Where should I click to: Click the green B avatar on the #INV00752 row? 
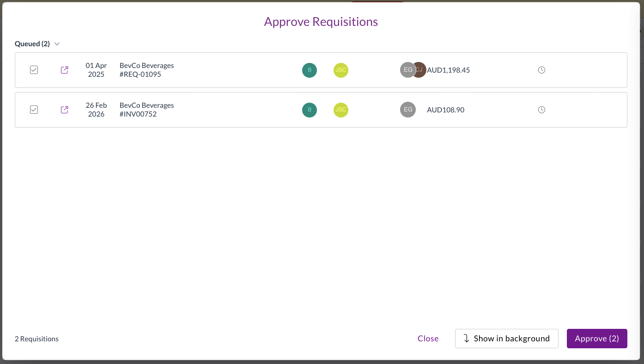(310, 110)
